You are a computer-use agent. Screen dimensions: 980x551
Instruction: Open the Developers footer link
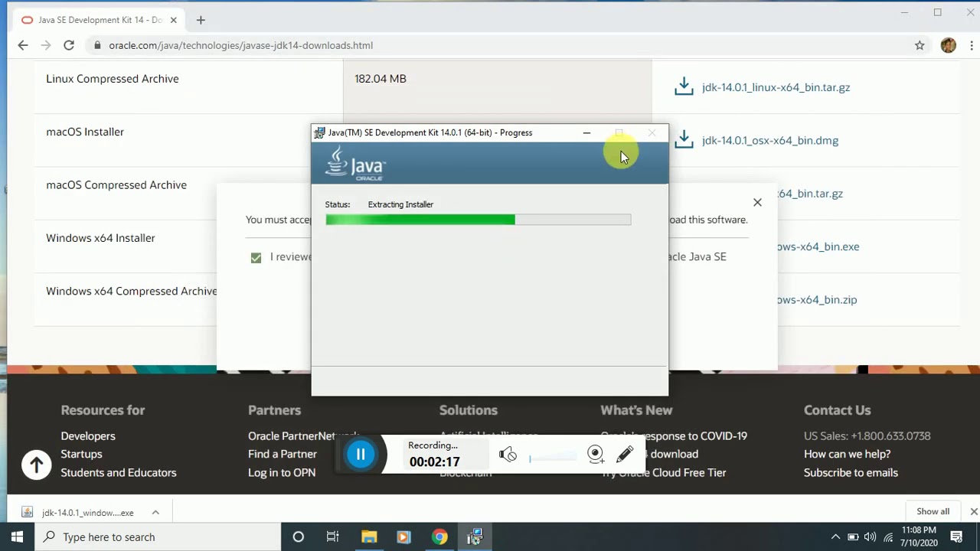coord(88,435)
